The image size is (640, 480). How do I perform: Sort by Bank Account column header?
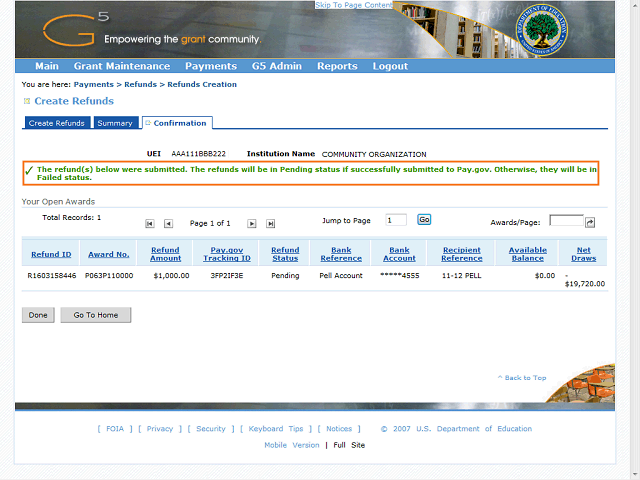[399, 254]
